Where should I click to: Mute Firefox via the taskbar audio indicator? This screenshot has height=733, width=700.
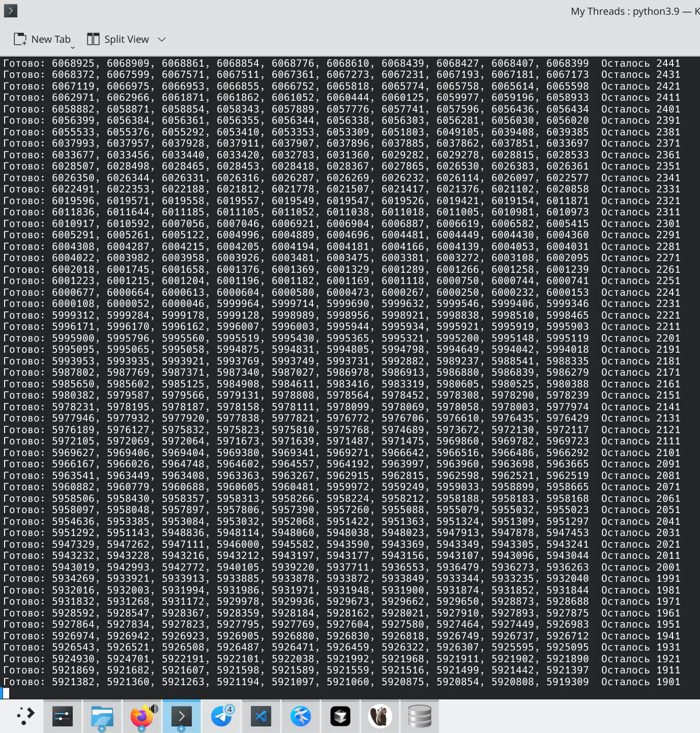pyautogui.click(x=154, y=708)
